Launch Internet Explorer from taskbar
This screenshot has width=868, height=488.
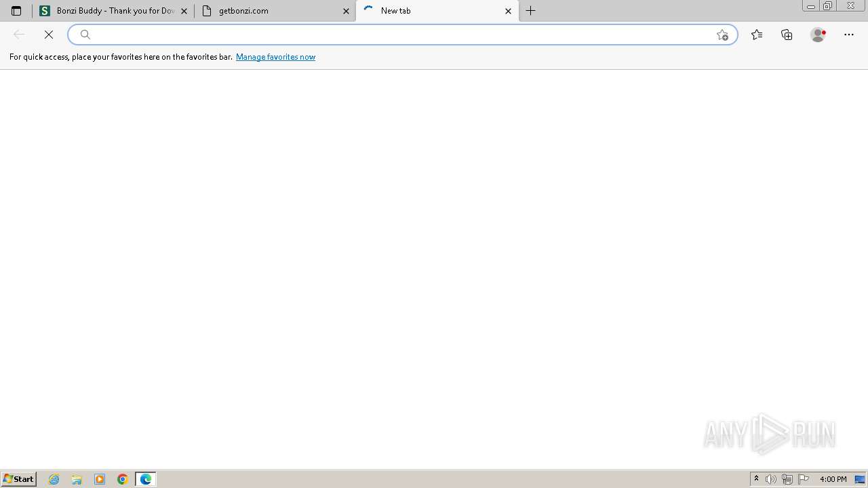[54, 479]
